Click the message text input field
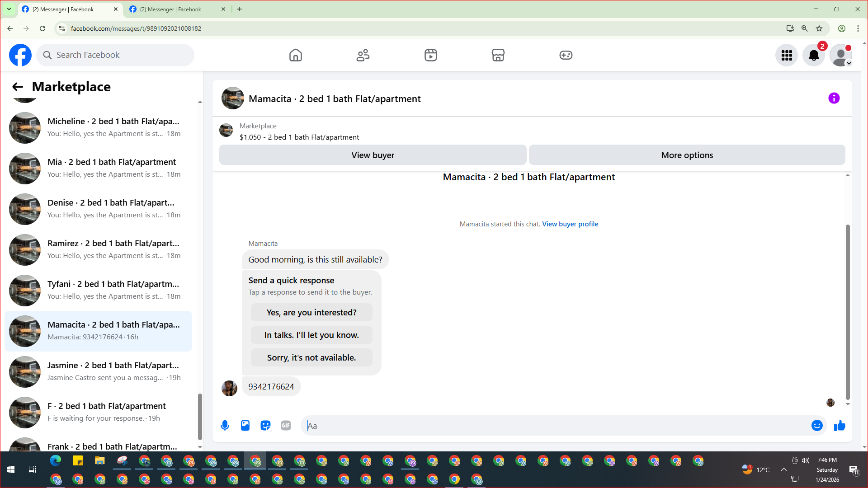The width and height of the screenshot is (868, 488). [x=556, y=426]
